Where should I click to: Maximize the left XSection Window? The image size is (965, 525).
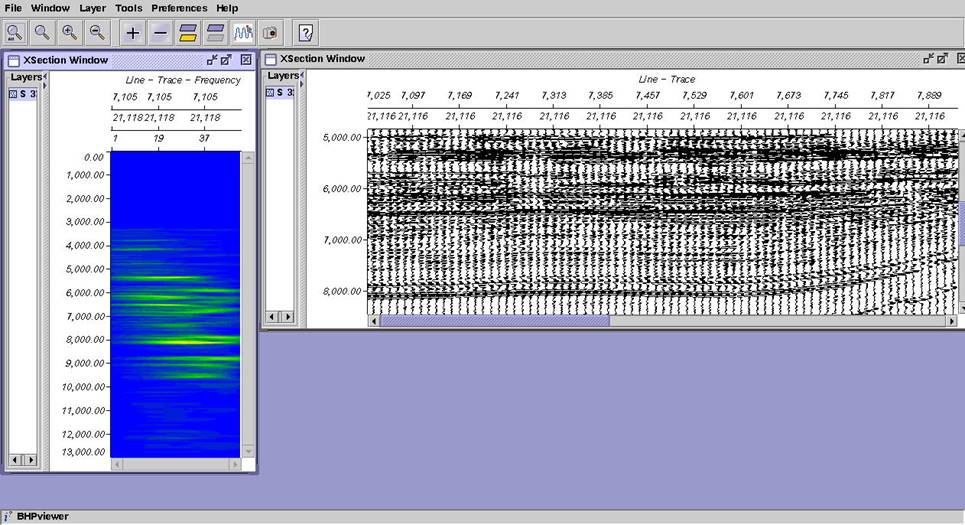tap(226, 60)
